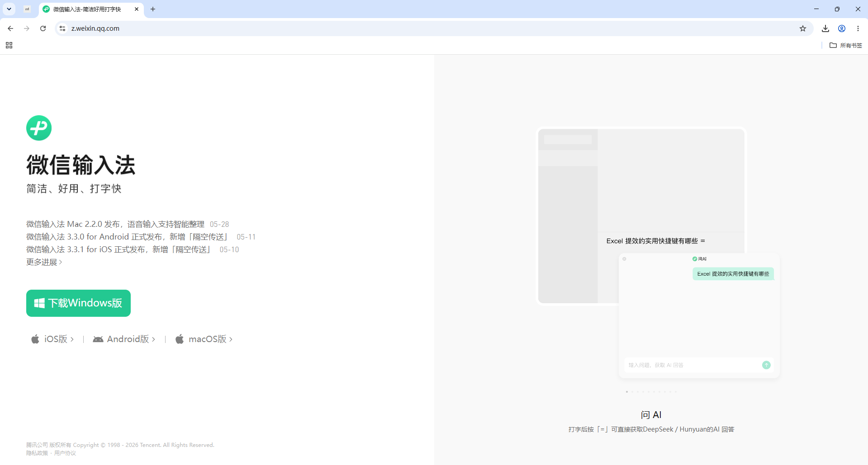Click the WeChat Input green logo
The width and height of the screenshot is (868, 465).
pyautogui.click(x=39, y=128)
